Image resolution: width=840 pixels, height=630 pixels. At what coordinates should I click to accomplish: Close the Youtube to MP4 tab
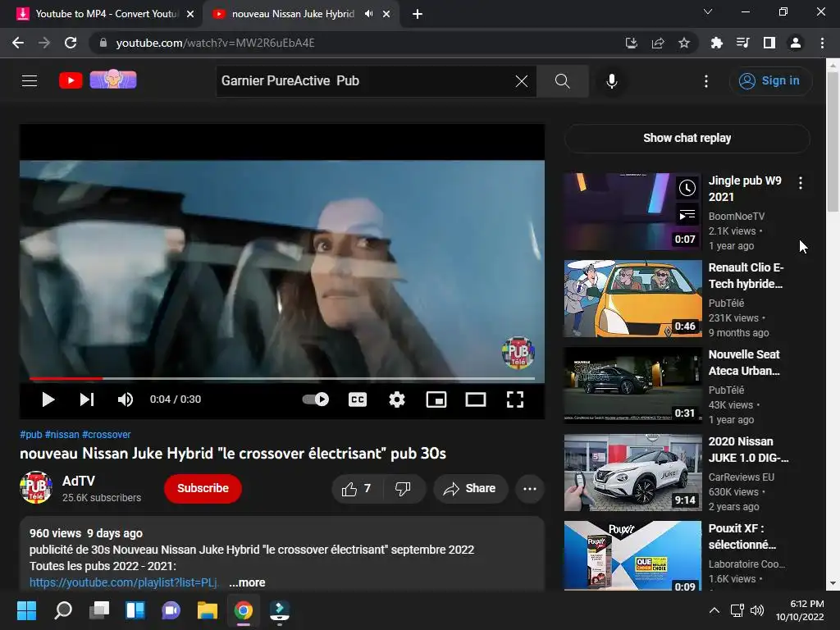tap(190, 14)
